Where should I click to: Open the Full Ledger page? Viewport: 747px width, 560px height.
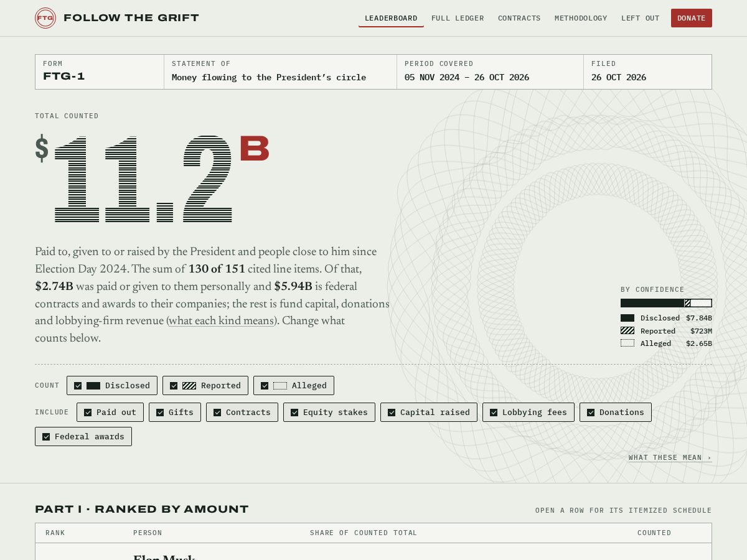coord(458,18)
